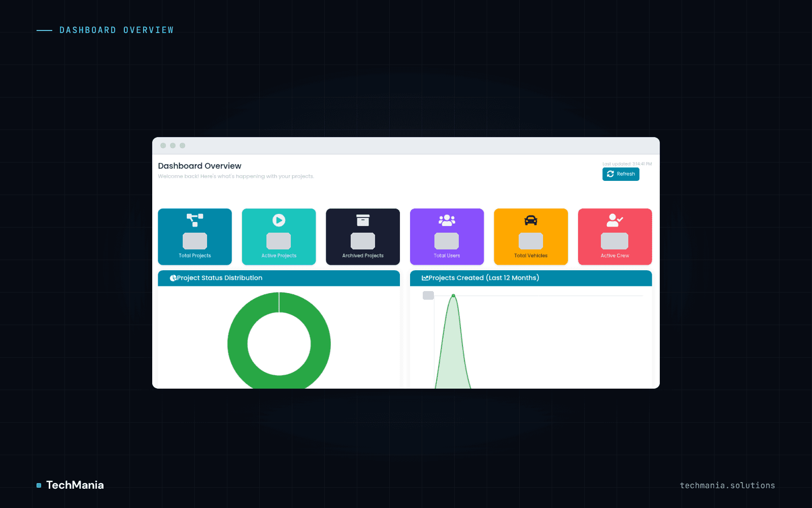
Task: Select the Archived Projects label
Action: [x=363, y=256]
